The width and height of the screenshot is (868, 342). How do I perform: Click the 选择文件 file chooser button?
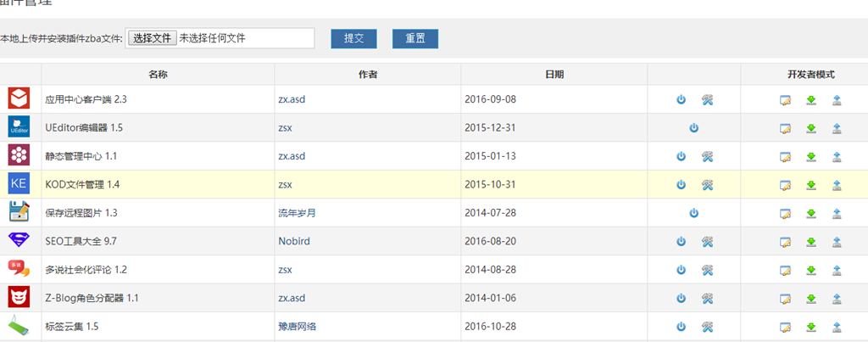(152, 38)
